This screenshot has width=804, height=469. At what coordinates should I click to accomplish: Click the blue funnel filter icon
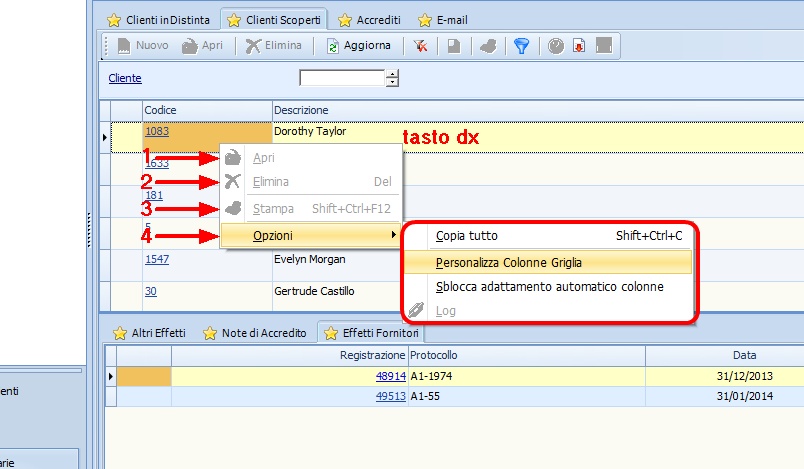click(520, 46)
